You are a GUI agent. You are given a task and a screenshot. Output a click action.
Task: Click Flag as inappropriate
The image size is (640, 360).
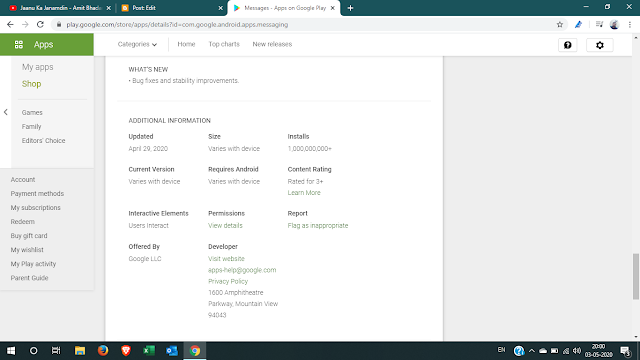coord(318,225)
